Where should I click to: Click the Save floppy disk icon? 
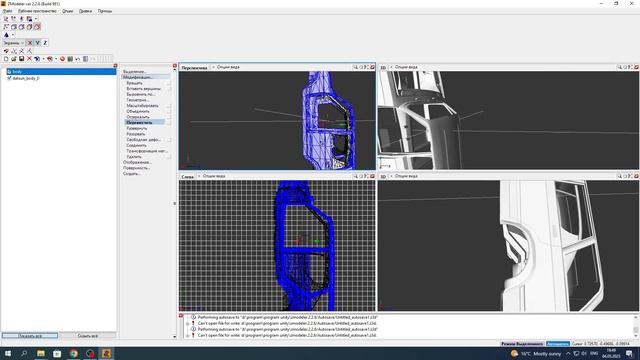point(21,59)
